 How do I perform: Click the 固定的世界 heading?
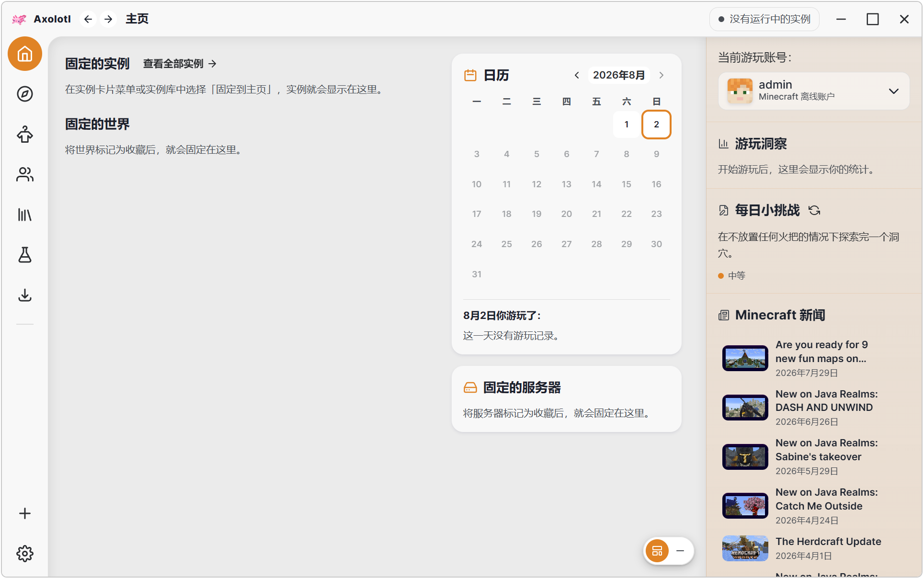(97, 124)
